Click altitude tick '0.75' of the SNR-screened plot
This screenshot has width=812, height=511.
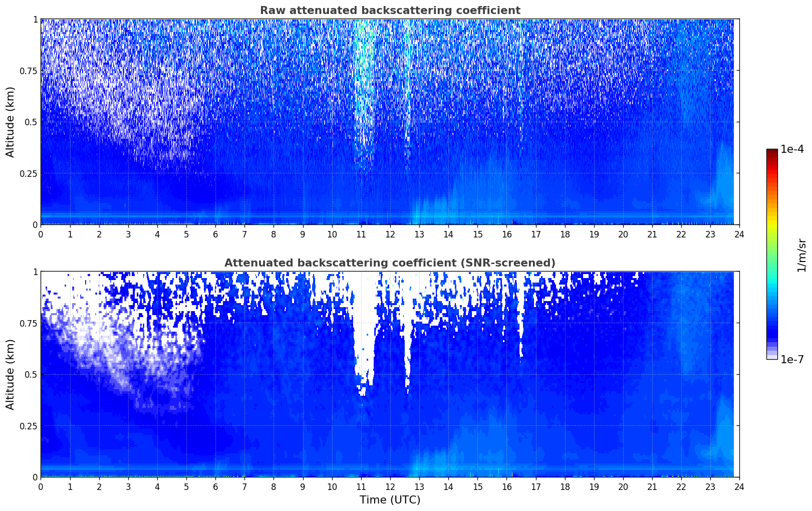pyautogui.click(x=29, y=323)
